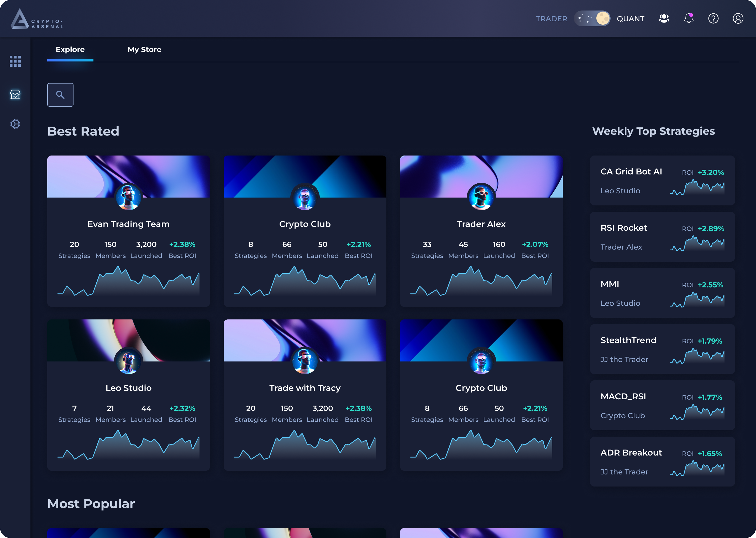
Task: Select the TRADER mode label
Action: [552, 19]
